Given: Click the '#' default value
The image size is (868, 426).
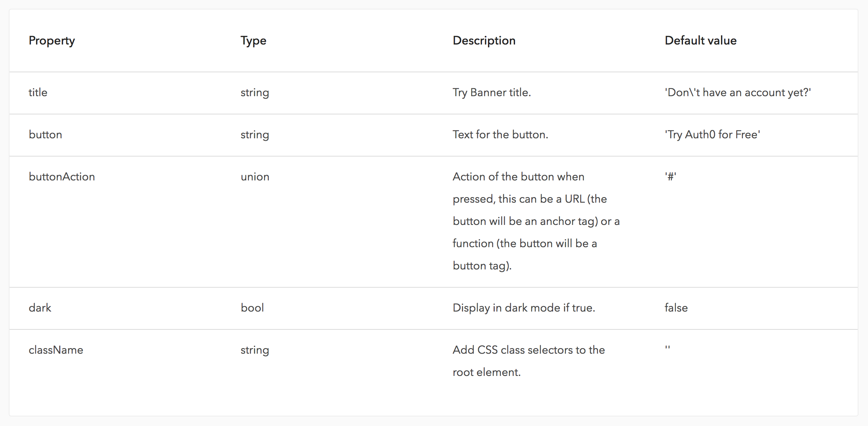Looking at the screenshot, I should (x=670, y=176).
